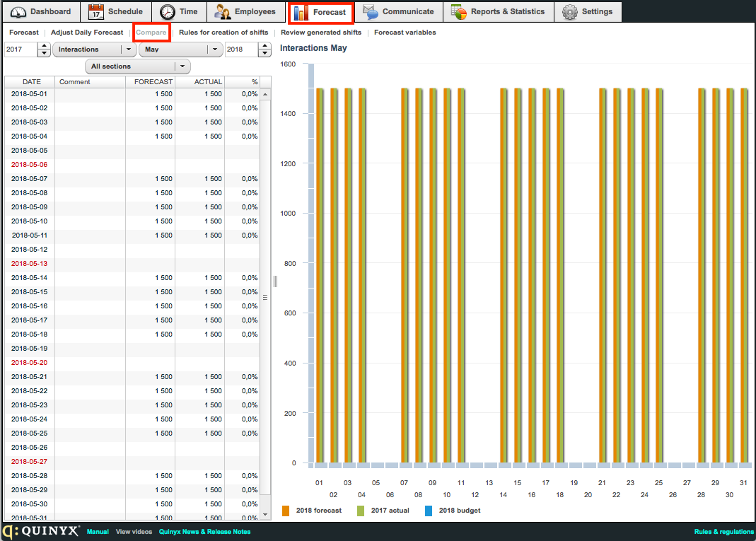Open the Manual link
Viewport: 756px width, 541px height.
tap(98, 531)
